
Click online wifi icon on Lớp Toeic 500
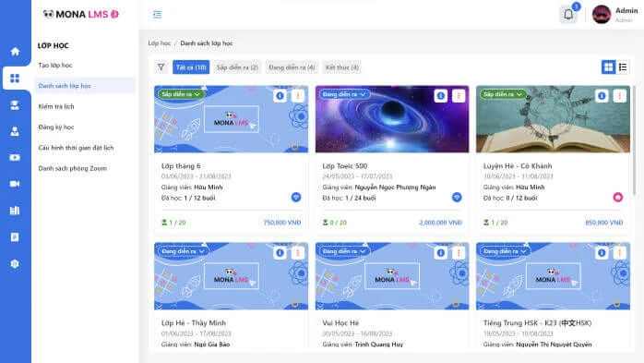click(x=457, y=198)
